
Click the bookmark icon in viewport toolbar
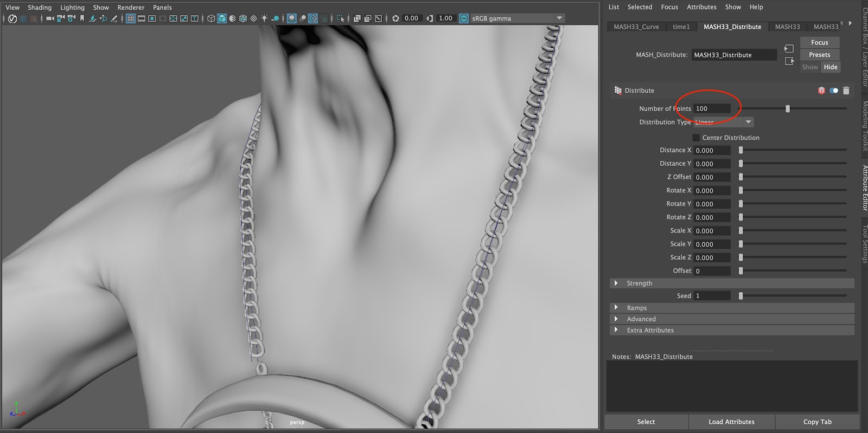(82, 18)
